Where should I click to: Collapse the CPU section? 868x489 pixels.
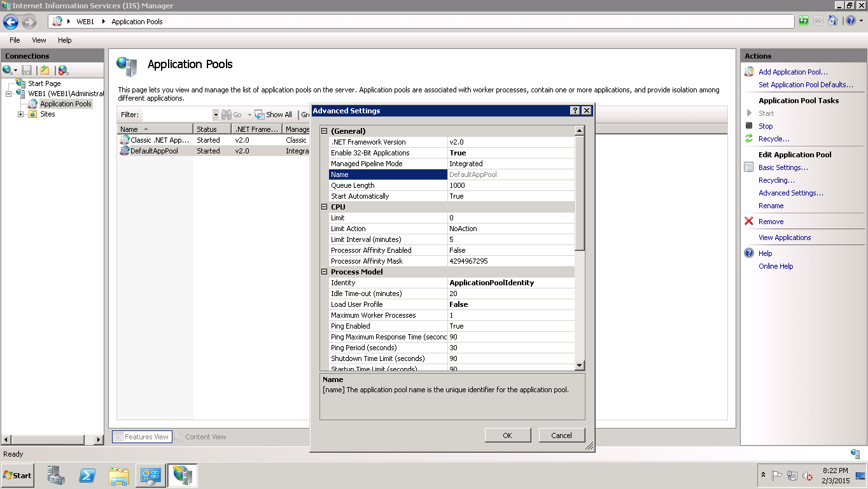(325, 207)
